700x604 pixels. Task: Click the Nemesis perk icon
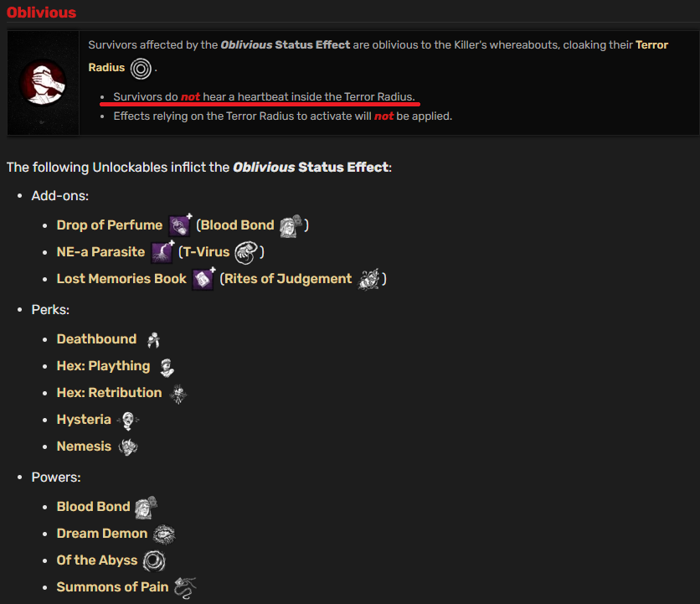128,447
